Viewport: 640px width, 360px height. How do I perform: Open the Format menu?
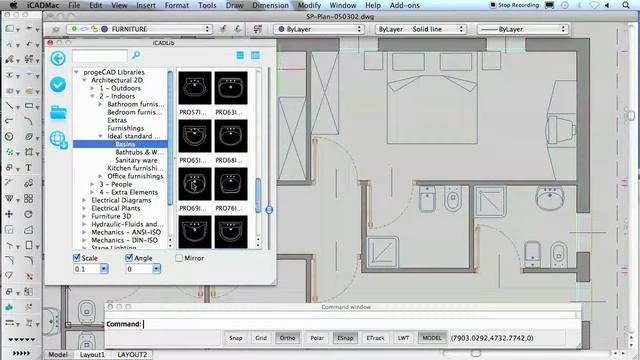[x=177, y=5]
